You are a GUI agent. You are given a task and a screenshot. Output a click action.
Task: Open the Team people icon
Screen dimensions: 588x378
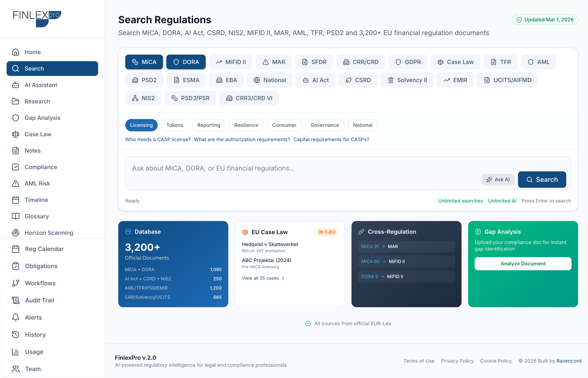15,369
